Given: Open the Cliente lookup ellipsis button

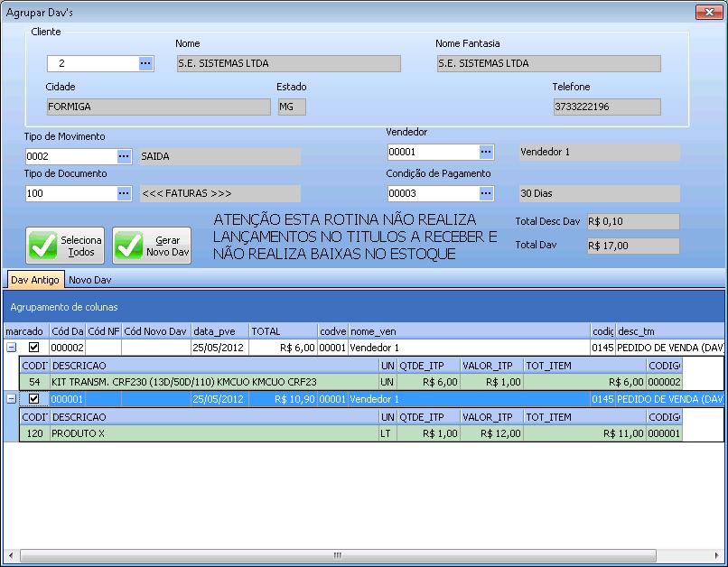Looking at the screenshot, I should tap(145, 63).
